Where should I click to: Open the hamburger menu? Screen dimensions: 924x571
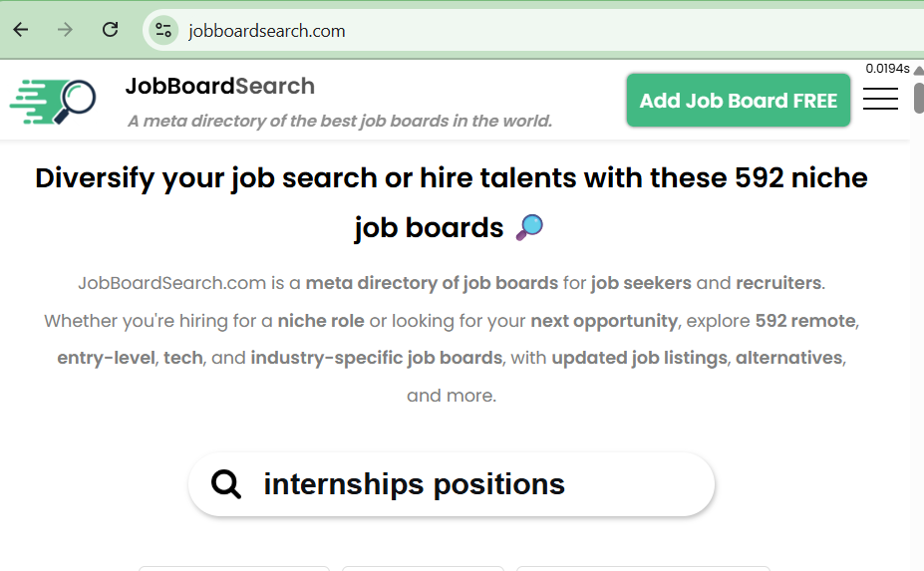(880, 100)
